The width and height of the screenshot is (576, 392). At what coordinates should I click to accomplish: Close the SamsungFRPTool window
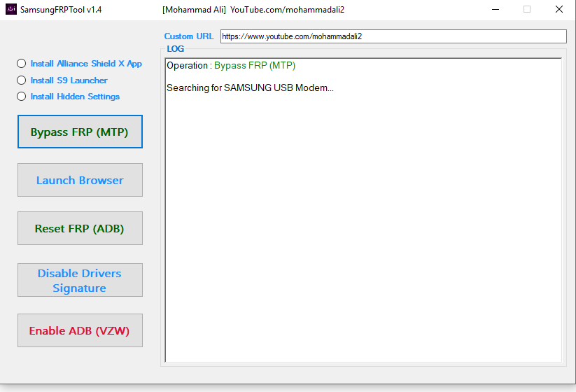click(x=559, y=10)
